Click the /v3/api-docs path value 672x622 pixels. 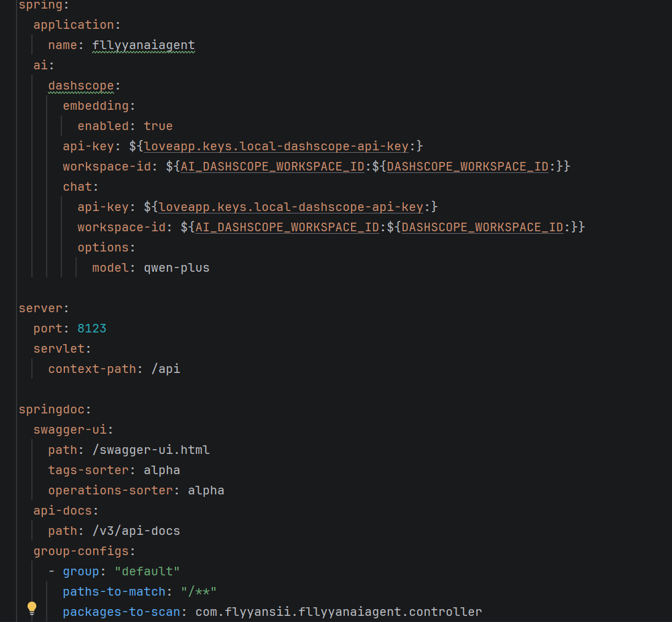coord(136,531)
